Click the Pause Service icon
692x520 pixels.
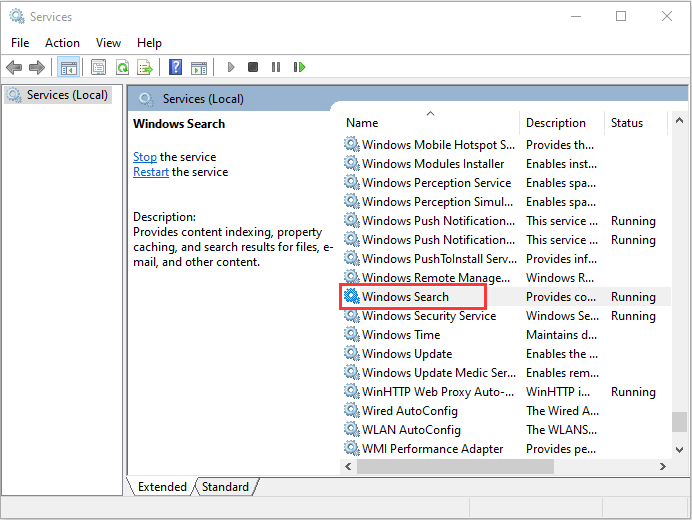276,67
